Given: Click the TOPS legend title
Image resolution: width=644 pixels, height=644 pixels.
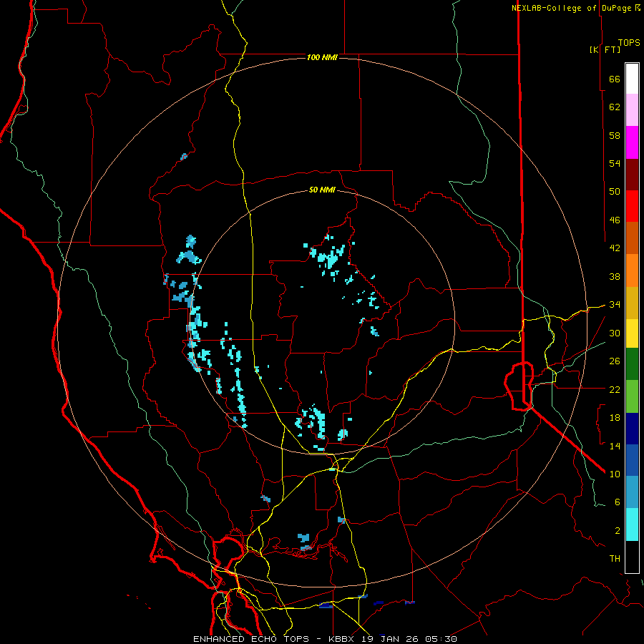Looking at the screenshot, I should [629, 43].
